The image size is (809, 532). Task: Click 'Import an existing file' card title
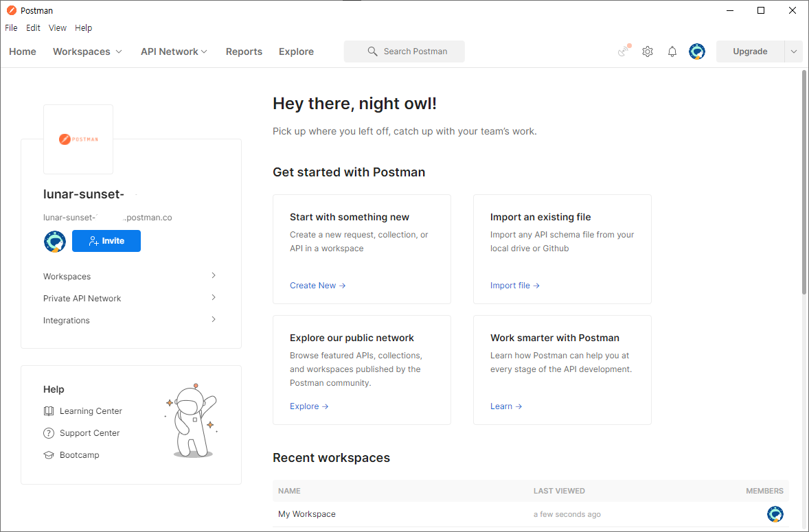[x=540, y=217]
